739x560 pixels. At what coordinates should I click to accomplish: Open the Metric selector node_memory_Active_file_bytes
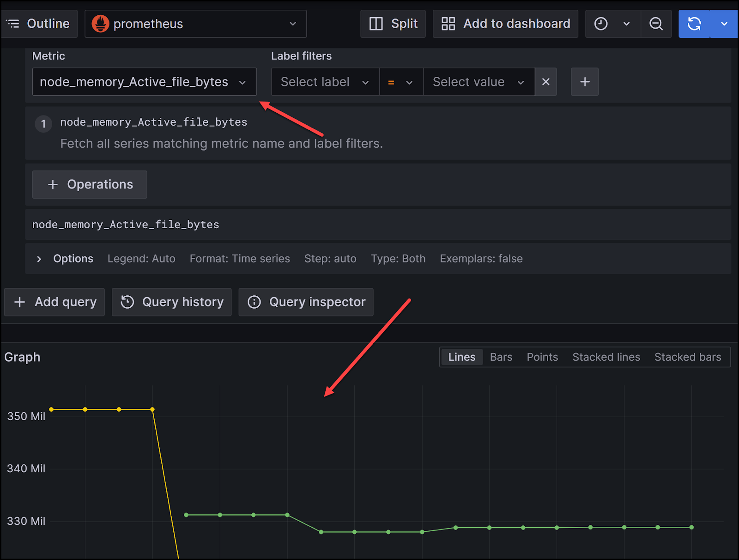pyautogui.click(x=144, y=82)
